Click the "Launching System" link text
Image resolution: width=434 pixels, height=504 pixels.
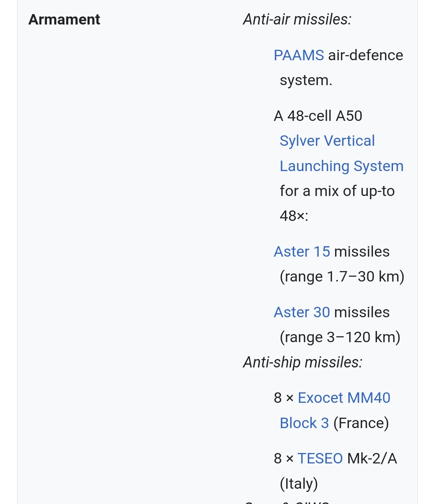coord(341,166)
